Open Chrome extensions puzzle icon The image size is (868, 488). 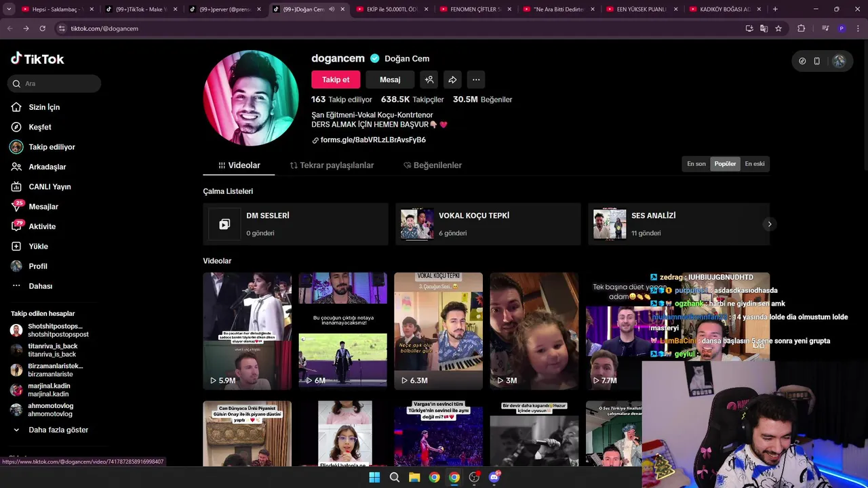[802, 28]
